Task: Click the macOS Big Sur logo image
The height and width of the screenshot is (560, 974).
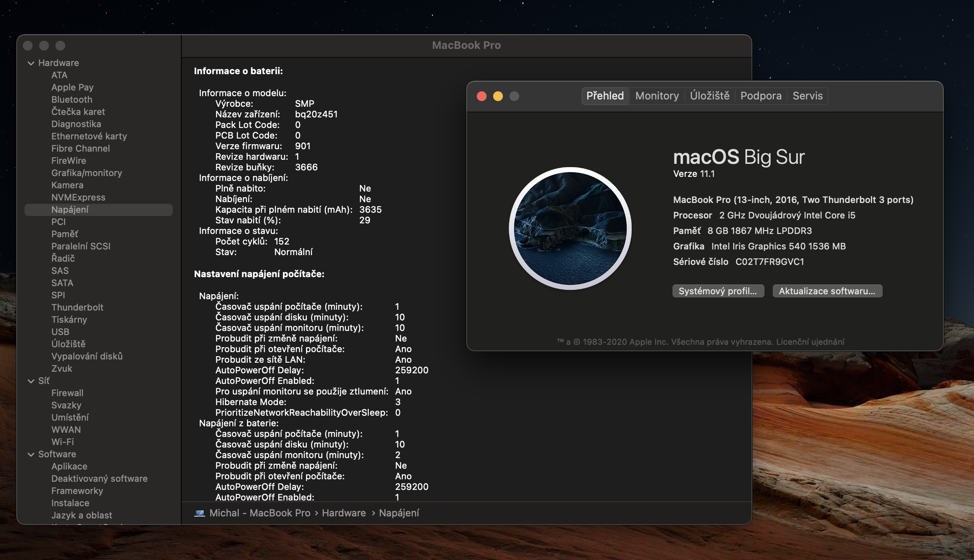Action: (x=570, y=228)
